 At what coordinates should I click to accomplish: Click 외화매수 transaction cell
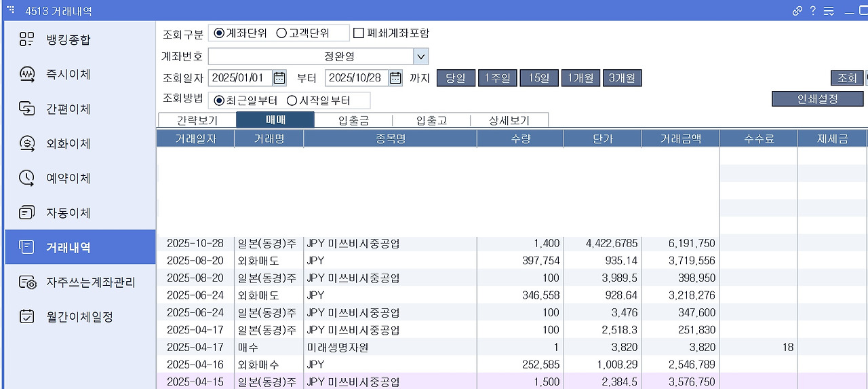pyautogui.click(x=269, y=365)
